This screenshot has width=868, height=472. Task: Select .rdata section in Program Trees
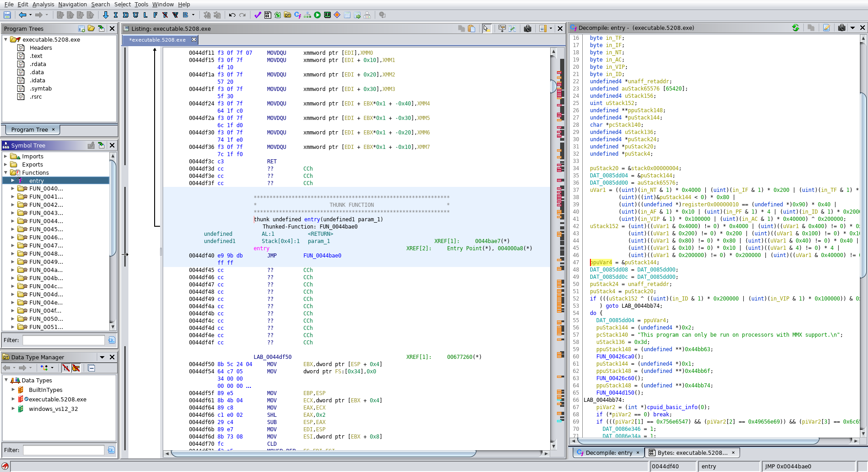38,64
